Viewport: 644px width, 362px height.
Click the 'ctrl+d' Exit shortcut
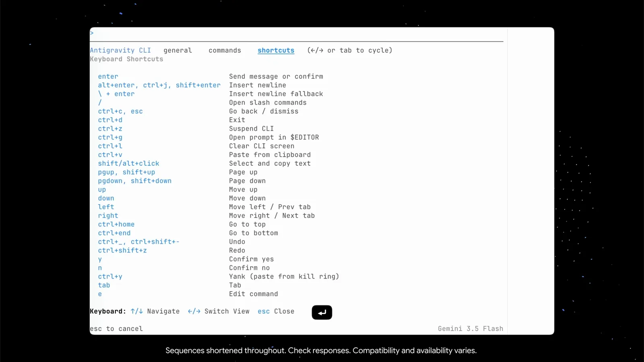click(x=110, y=120)
